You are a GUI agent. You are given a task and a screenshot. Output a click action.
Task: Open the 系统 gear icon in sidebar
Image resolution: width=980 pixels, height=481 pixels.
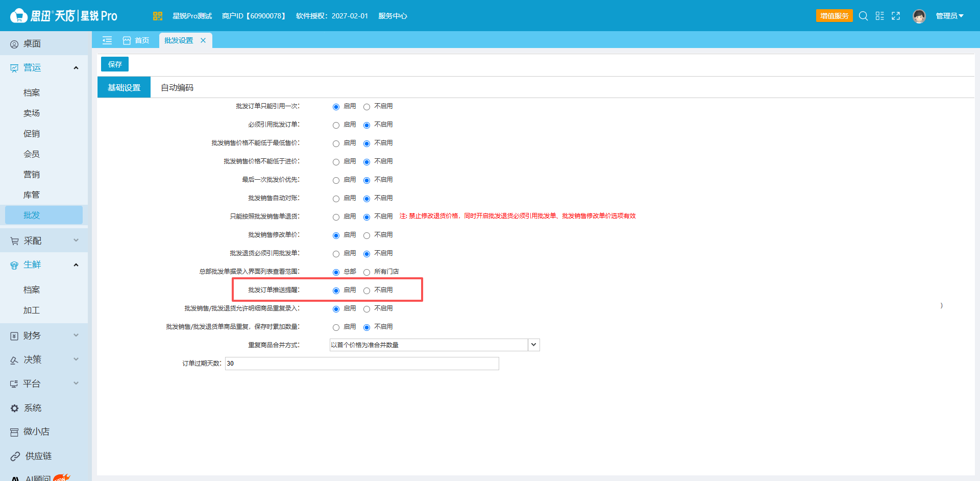pos(14,408)
